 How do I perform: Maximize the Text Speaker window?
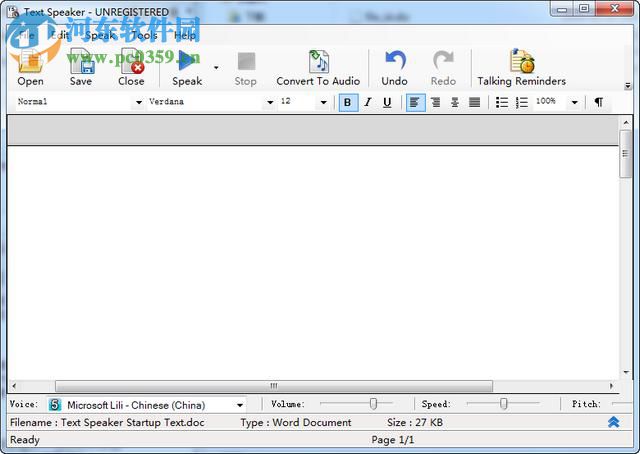pos(584,9)
